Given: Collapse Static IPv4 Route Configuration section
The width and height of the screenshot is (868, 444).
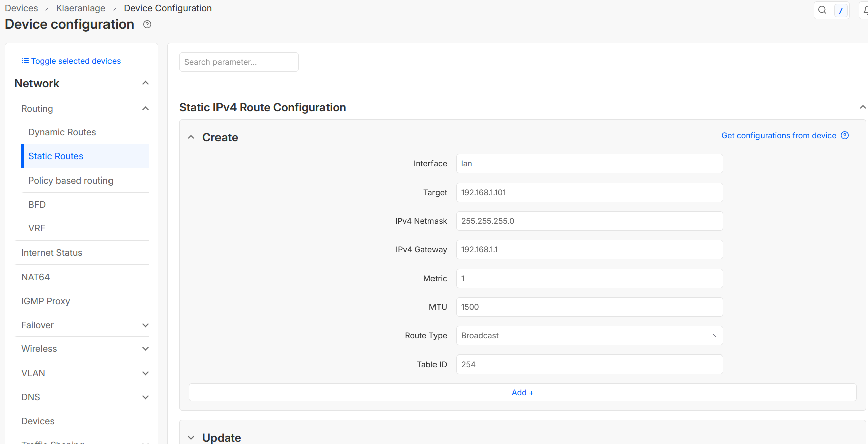Looking at the screenshot, I should tap(862, 107).
